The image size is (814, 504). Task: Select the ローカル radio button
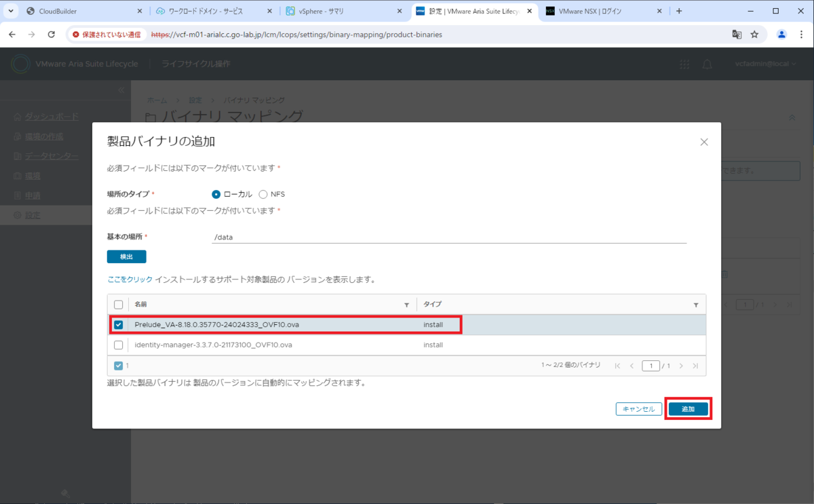[x=216, y=194]
